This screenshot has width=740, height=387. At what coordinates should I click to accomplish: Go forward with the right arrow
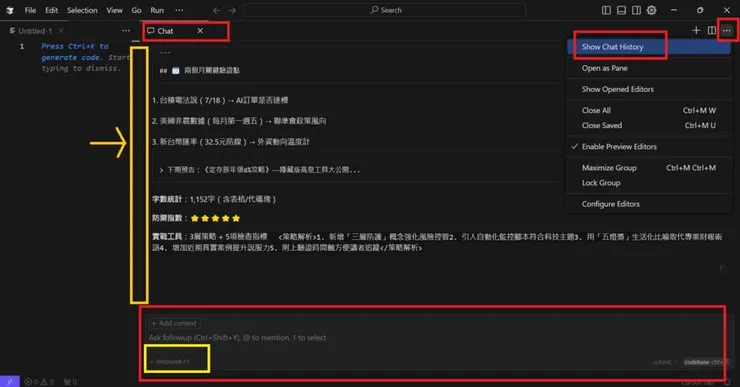pyautogui.click(x=232, y=10)
